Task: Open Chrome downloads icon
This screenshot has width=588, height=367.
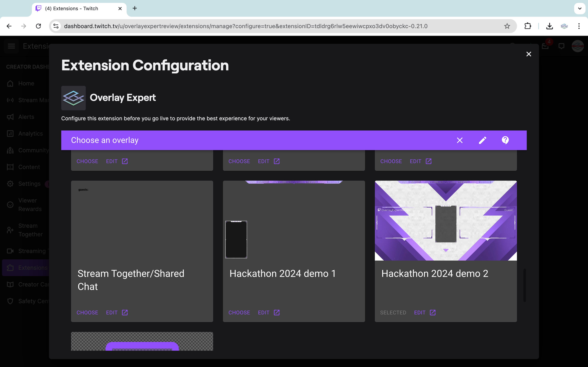Action: tap(549, 26)
